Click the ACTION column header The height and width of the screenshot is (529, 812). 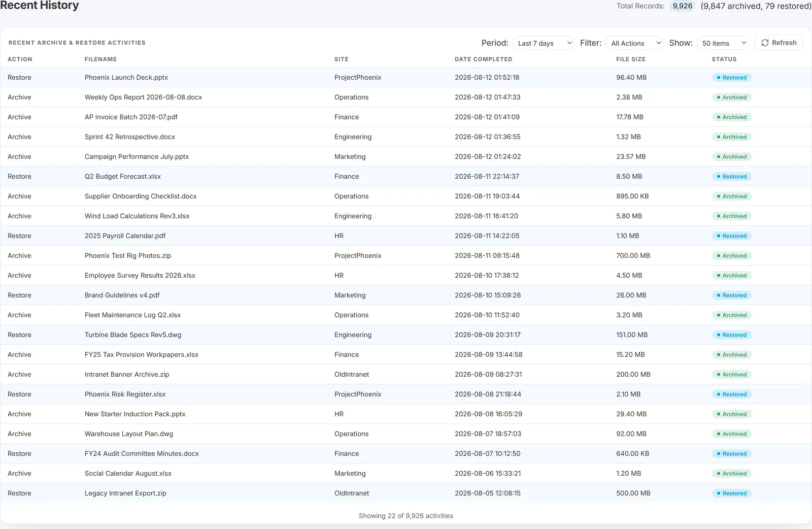point(20,59)
